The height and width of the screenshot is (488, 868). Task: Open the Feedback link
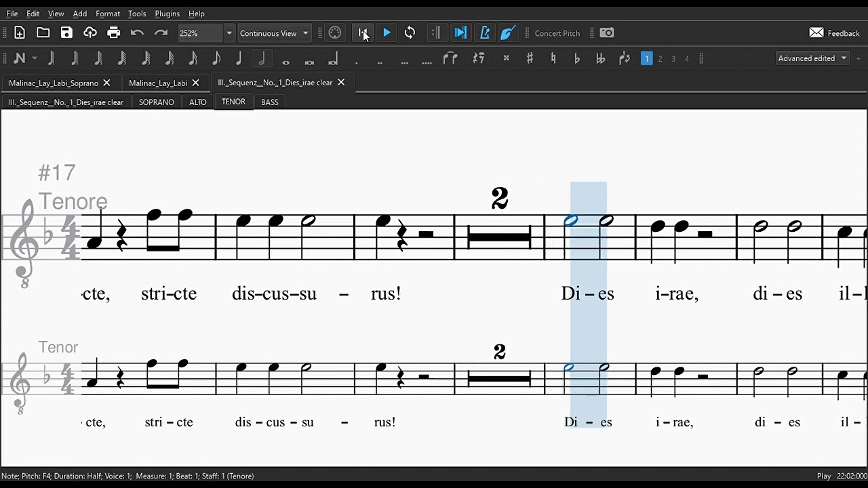tap(834, 33)
